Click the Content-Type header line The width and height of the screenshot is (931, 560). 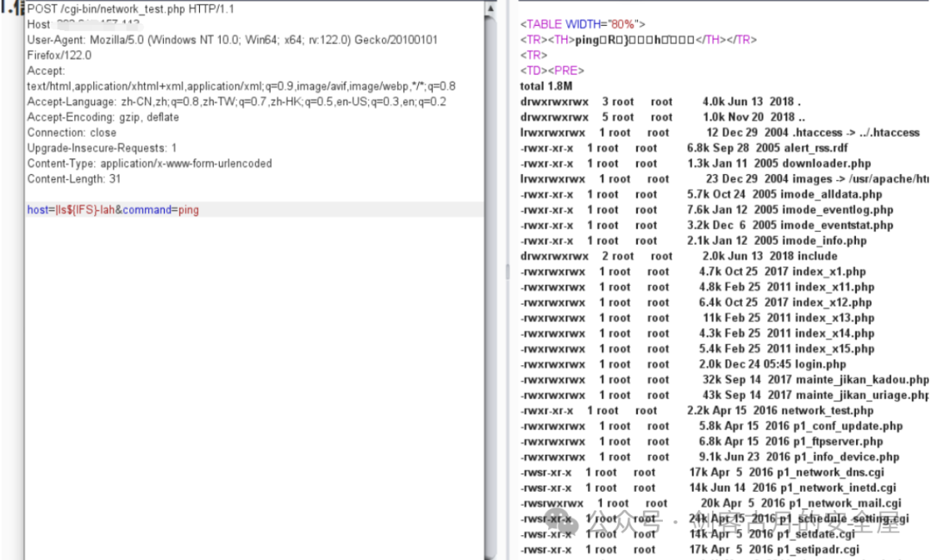coord(149,163)
